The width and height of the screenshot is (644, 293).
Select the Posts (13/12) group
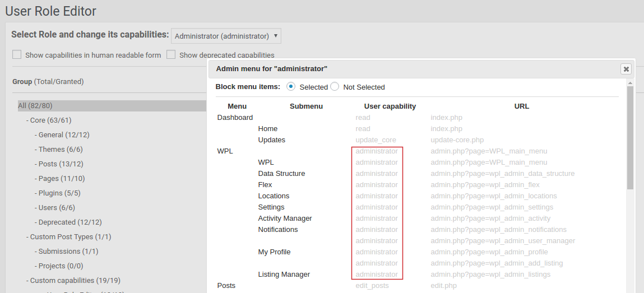tap(59, 164)
